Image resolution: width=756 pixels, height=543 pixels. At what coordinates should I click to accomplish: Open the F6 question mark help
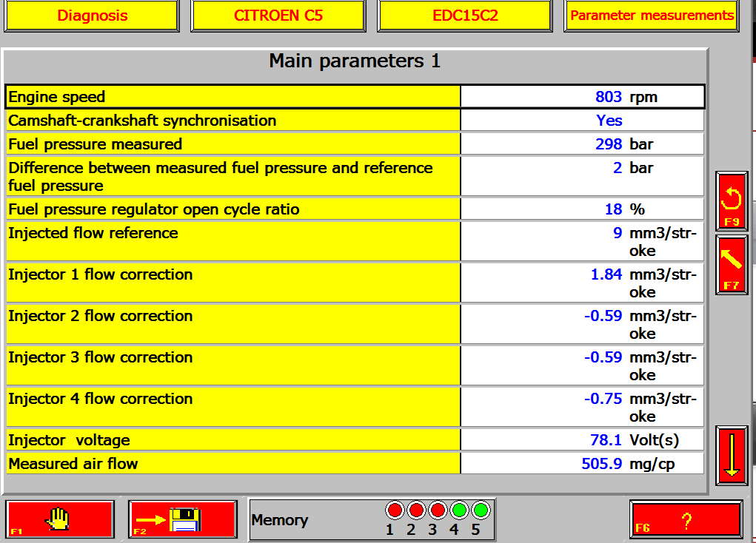point(686,519)
